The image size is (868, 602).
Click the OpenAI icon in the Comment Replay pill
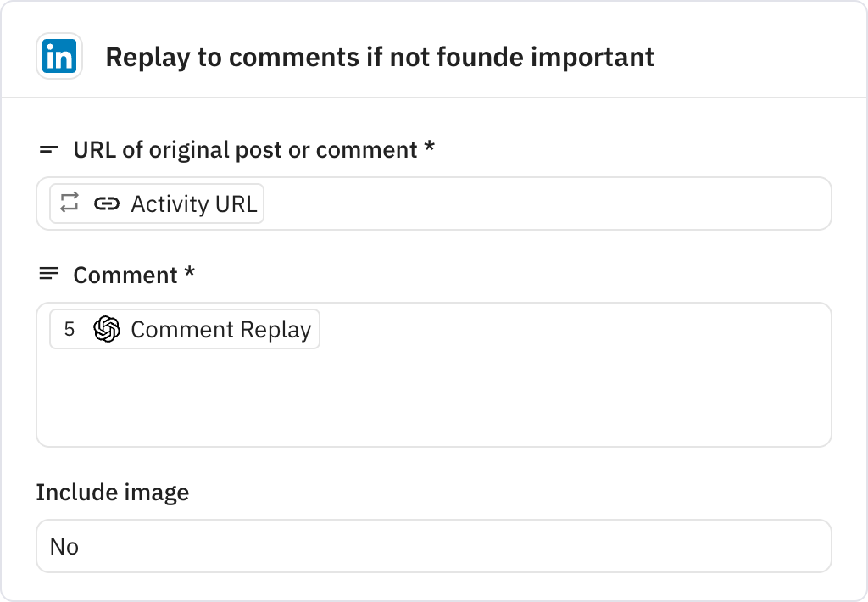108,329
